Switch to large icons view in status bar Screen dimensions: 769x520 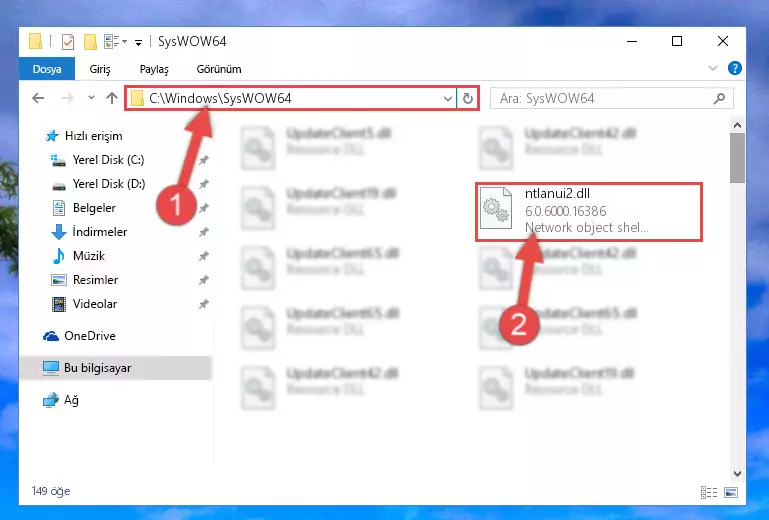coord(731,492)
